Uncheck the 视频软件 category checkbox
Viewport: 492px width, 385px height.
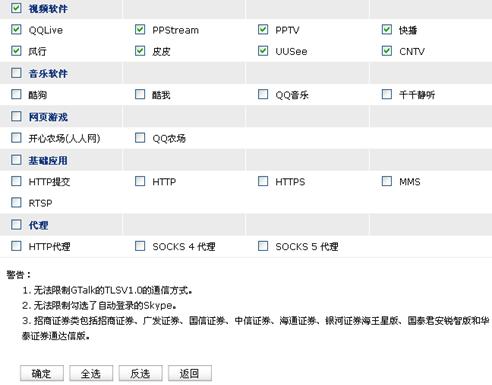click(16, 8)
